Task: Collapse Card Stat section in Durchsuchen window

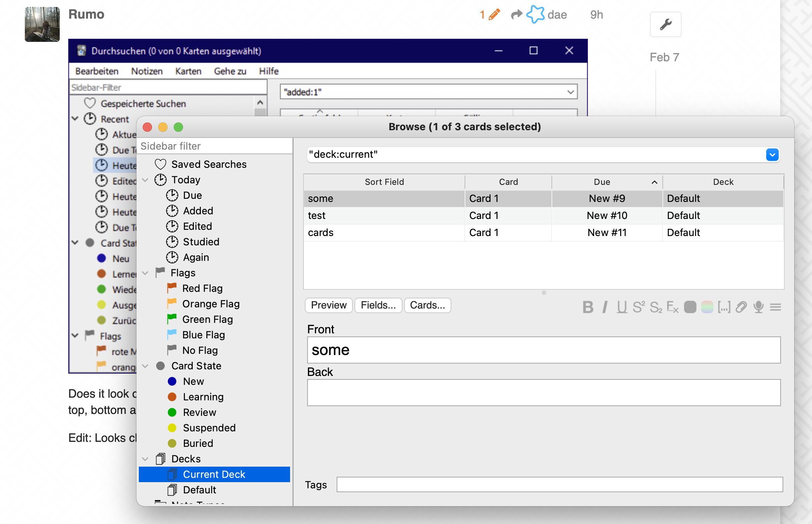Action: point(75,243)
